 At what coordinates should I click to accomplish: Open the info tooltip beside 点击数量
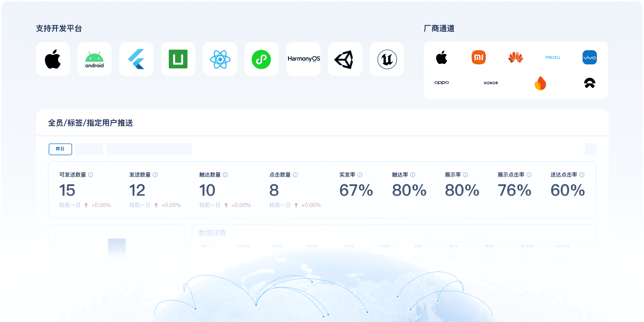pyautogui.click(x=295, y=175)
